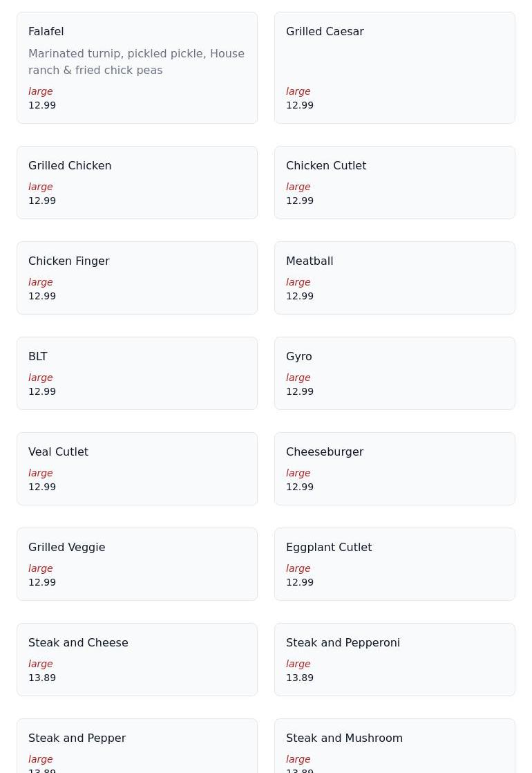Open the Grilled Caesar item
532x773 pixels.
[x=395, y=68]
